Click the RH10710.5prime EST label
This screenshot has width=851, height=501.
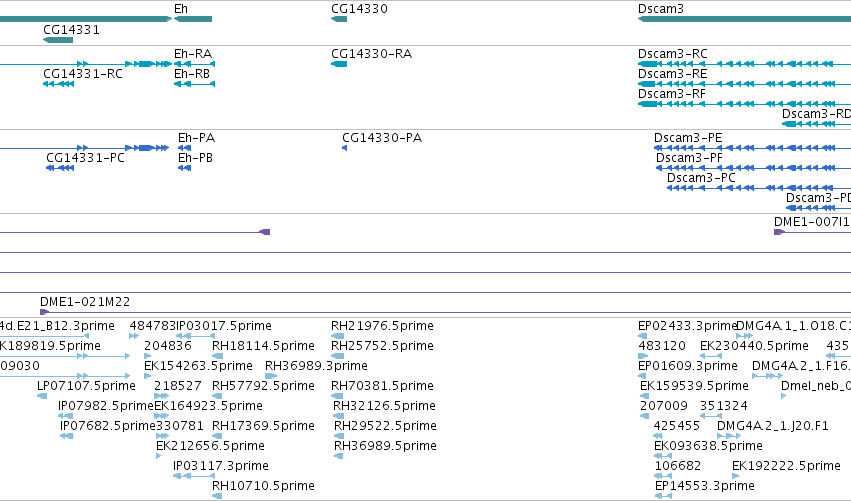click(263, 486)
